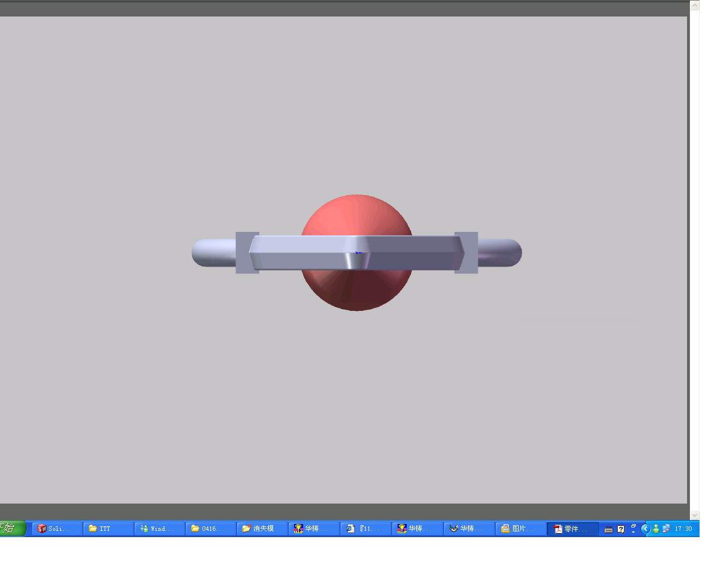Click the right rounded cylinder end of the model
The height and width of the screenshot is (582, 728).
tap(500, 253)
